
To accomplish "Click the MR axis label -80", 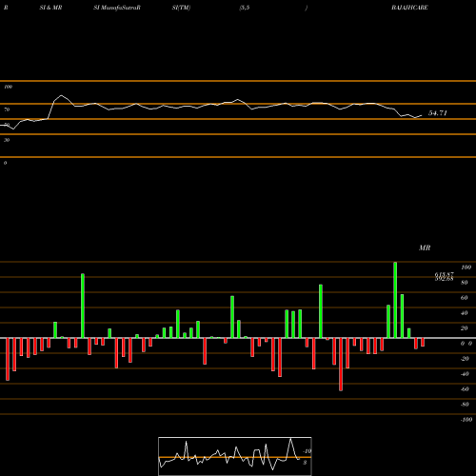I will (x=465, y=405).
